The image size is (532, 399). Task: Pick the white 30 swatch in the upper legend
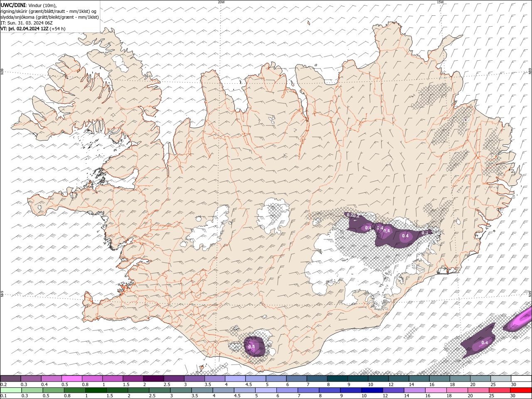[x=521, y=378]
